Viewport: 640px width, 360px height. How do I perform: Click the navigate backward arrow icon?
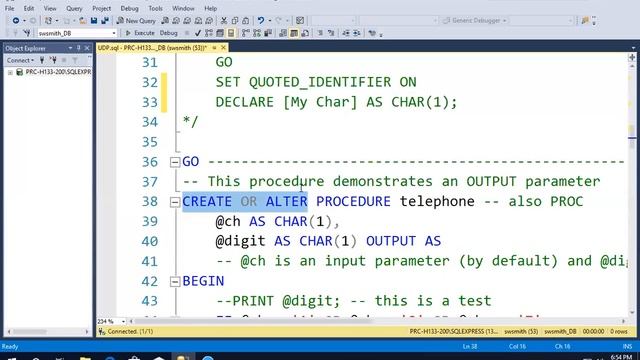point(16,20)
